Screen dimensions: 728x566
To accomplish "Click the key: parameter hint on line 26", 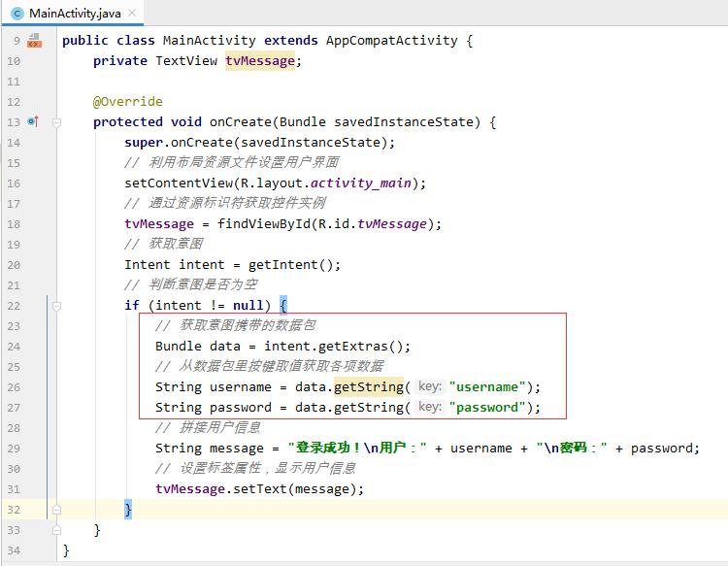I will click(430, 386).
